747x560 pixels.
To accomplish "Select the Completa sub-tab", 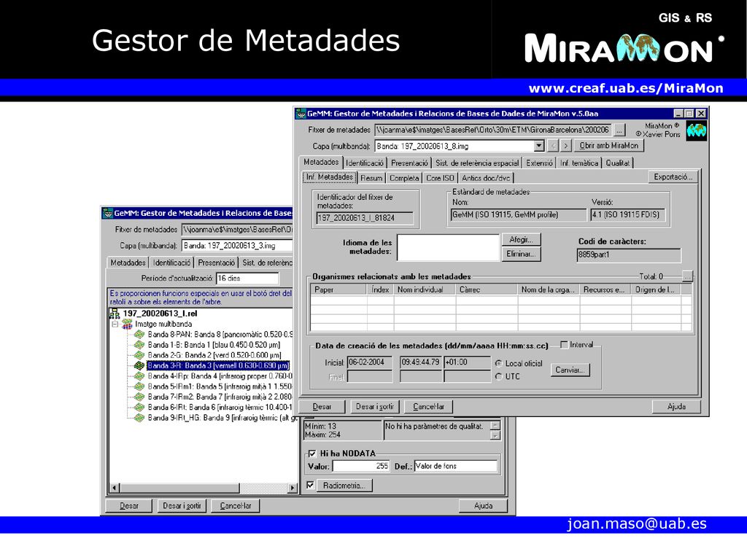I will [x=404, y=178].
